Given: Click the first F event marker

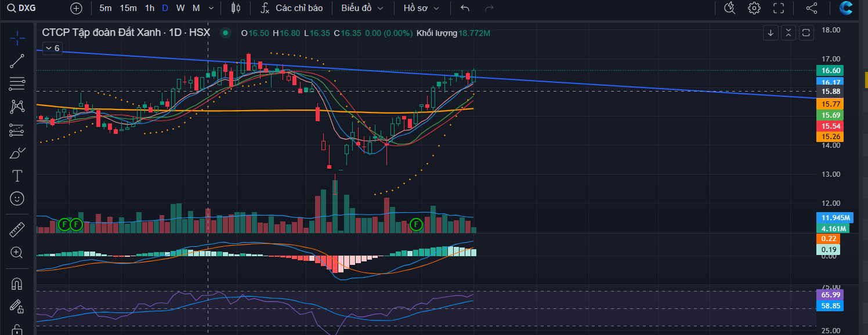Looking at the screenshot, I should 64,224.
